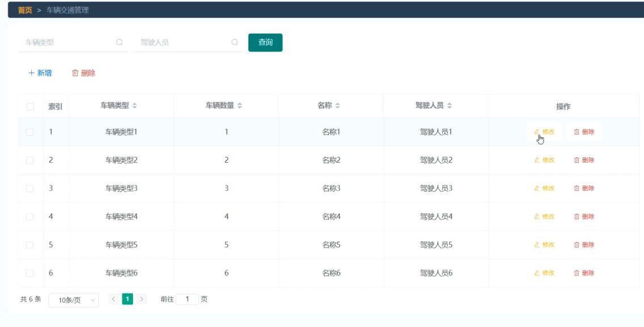The width and height of the screenshot is (644, 327).
Task: Click the 名称 column sort icon
Action: [338, 106]
